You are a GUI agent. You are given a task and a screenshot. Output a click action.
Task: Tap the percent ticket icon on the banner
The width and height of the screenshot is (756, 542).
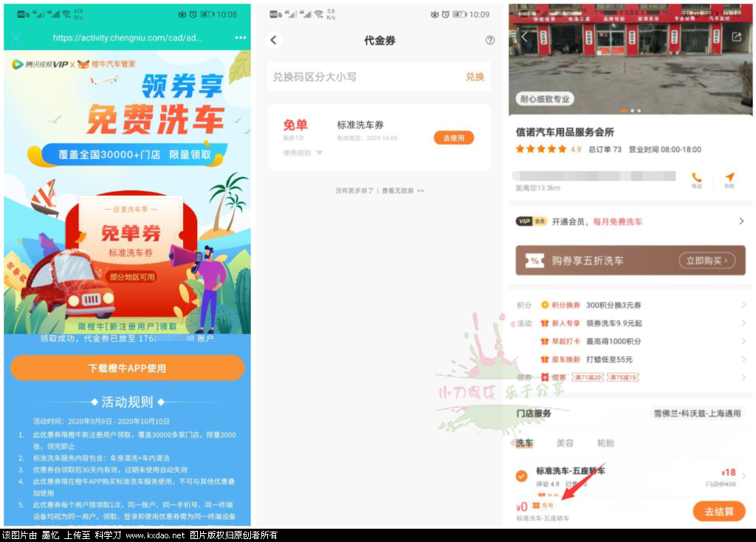point(535,261)
